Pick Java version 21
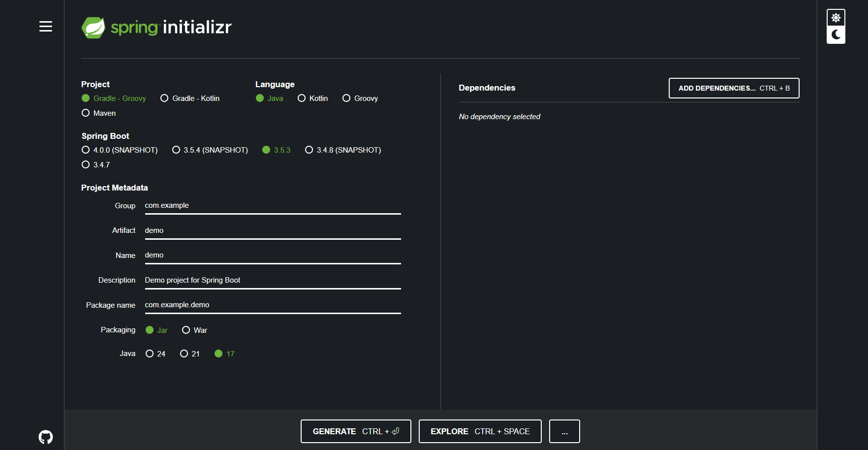The image size is (868, 450). pos(190,354)
